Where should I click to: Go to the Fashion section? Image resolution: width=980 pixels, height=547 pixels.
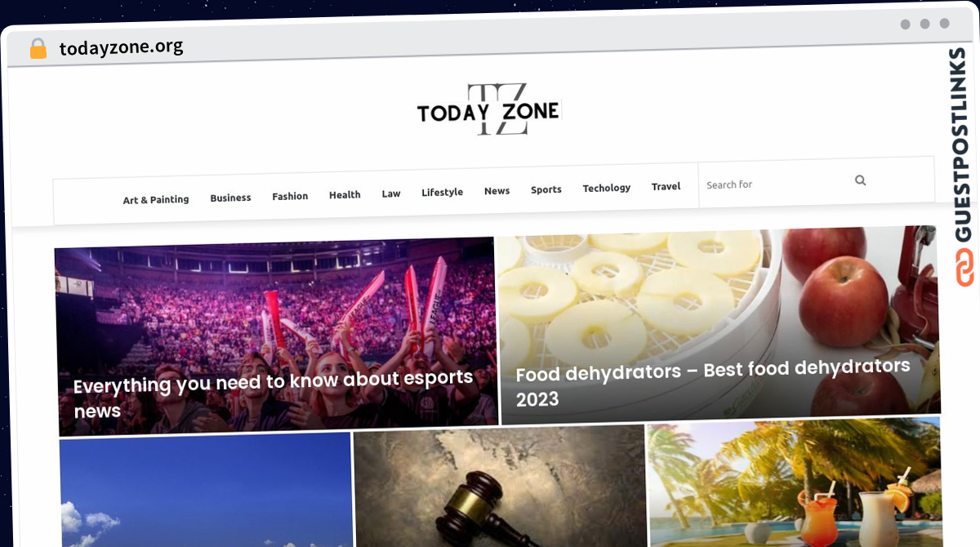point(290,196)
